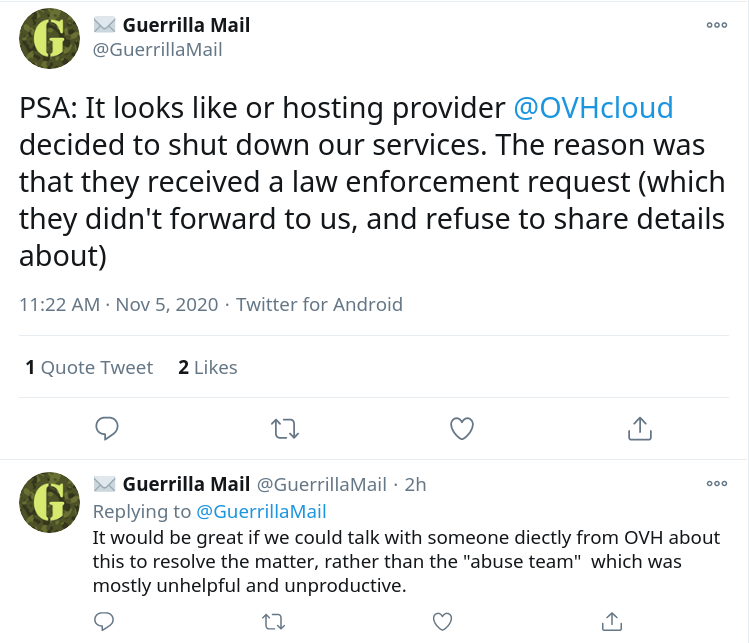Open the 2h timestamp on reply
This screenshot has width=749, height=643.
(x=415, y=484)
